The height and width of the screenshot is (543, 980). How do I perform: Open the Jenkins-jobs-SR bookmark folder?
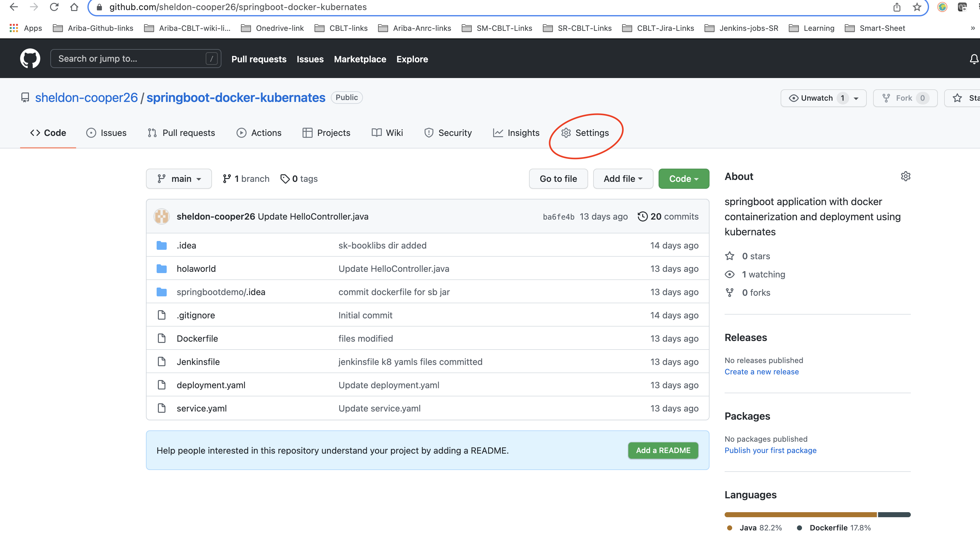pyautogui.click(x=741, y=28)
